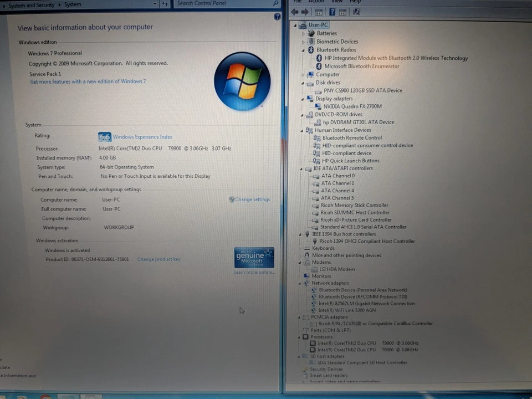This screenshot has width=532, height=399.
Task: Open the blue help button in System window
Action: click(x=277, y=17)
